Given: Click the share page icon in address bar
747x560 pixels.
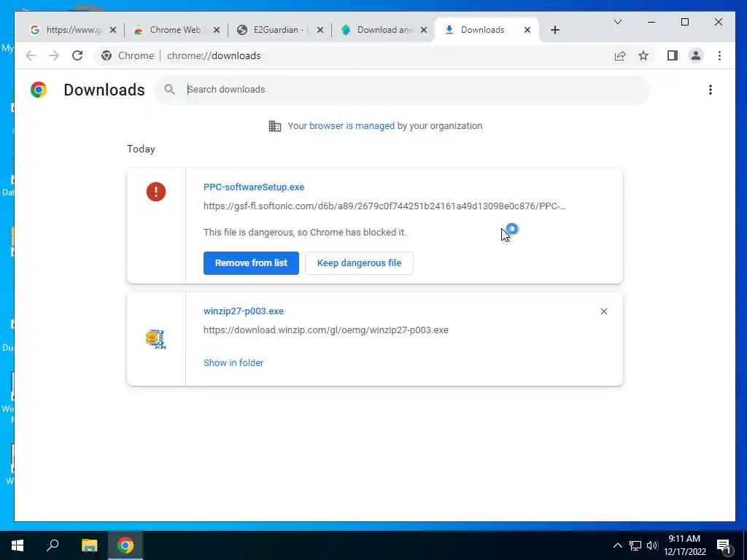Looking at the screenshot, I should click(x=620, y=55).
